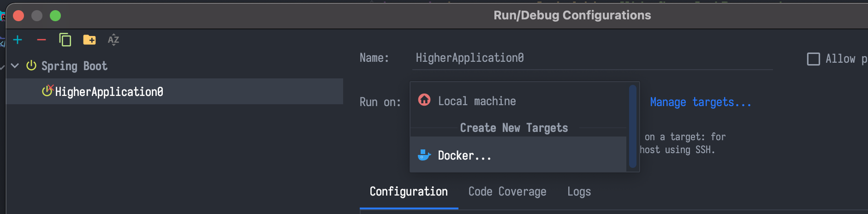Click the dropdown list scrollbar
The image size is (868, 214).
(632, 126)
